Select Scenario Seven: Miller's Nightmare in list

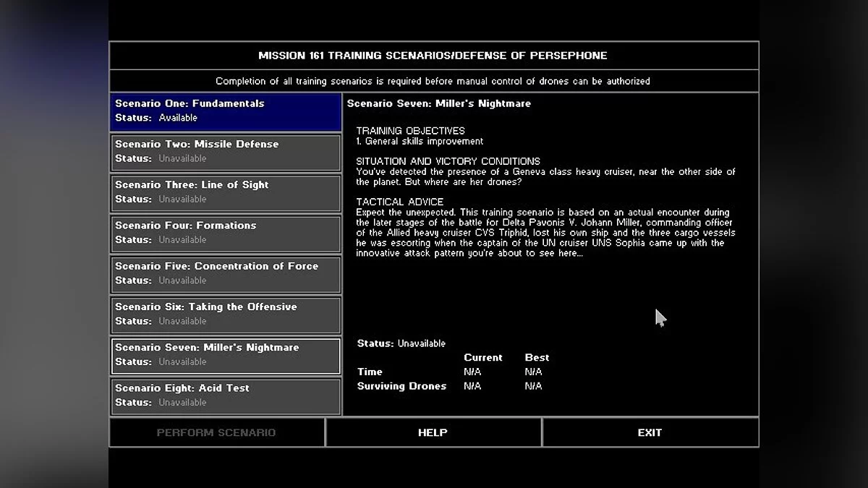tap(226, 355)
